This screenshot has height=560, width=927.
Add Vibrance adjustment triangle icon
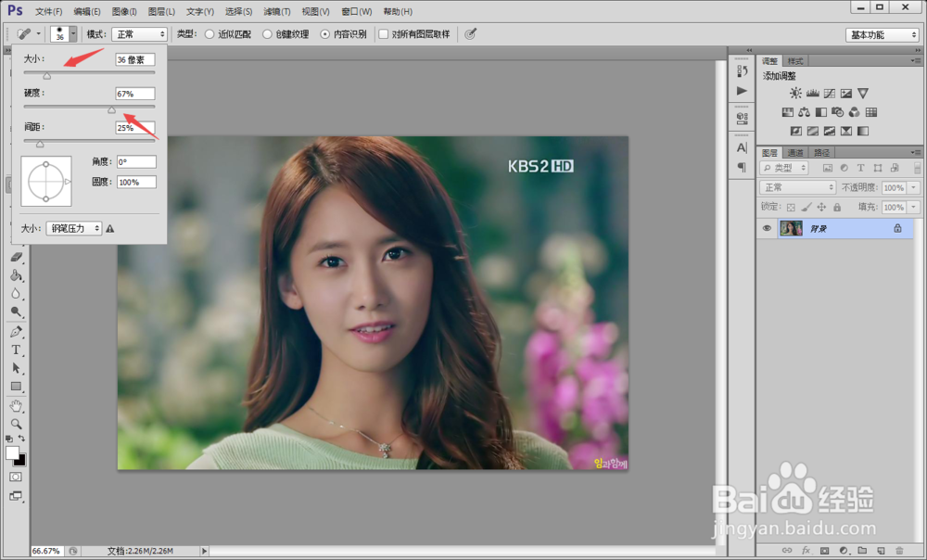click(863, 93)
